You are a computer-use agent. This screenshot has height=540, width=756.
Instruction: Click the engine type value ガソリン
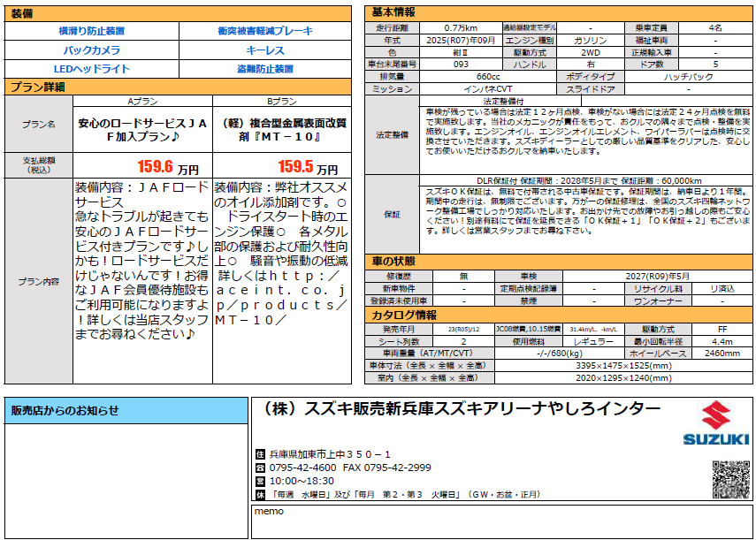(591, 41)
